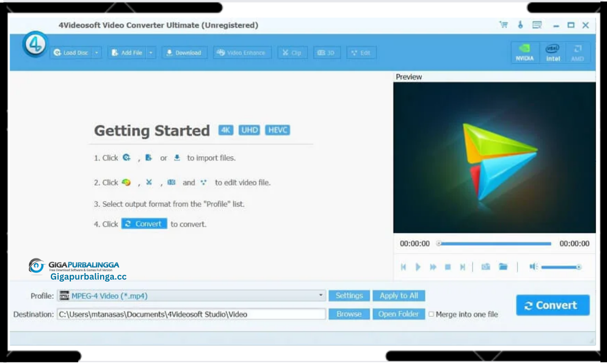Screen dimensions: 607x364
Task: Fast forward the preview
Action: click(x=433, y=267)
